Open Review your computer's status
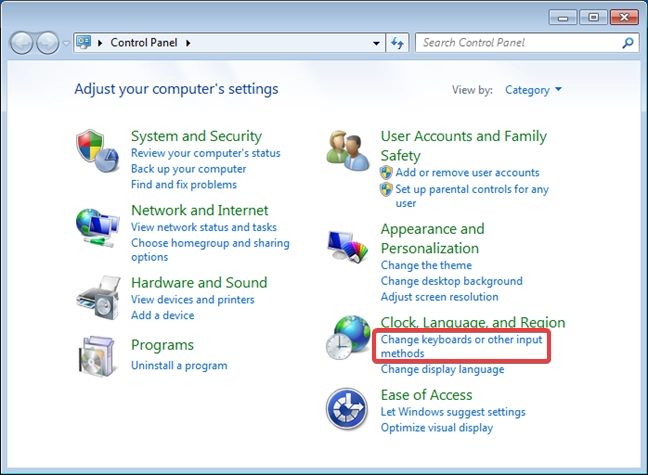Viewport: 648px width, 475px height. [205, 153]
